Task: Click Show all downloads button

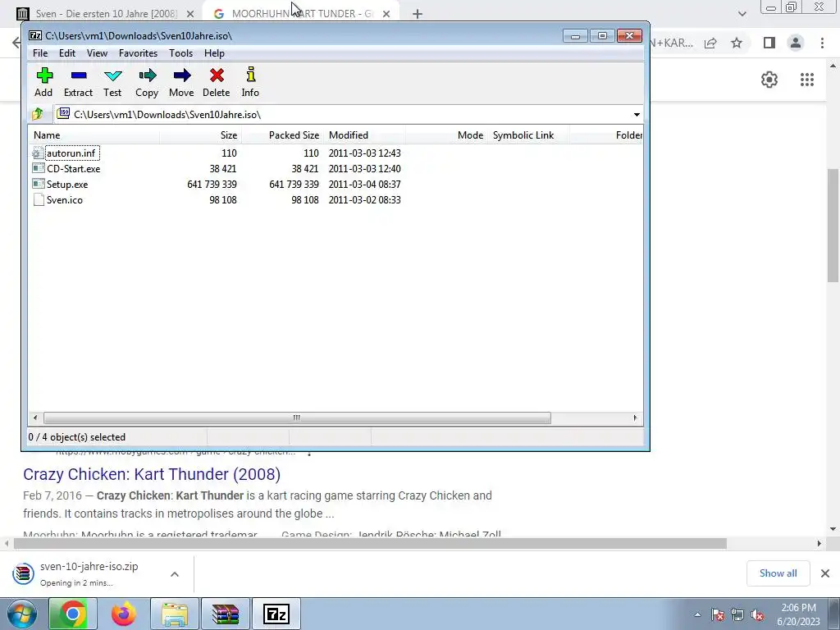Action: [778, 573]
